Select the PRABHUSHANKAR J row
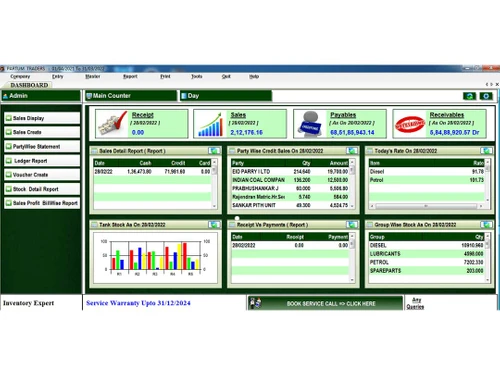Viewport: 500px width, 375px height. pos(290,188)
